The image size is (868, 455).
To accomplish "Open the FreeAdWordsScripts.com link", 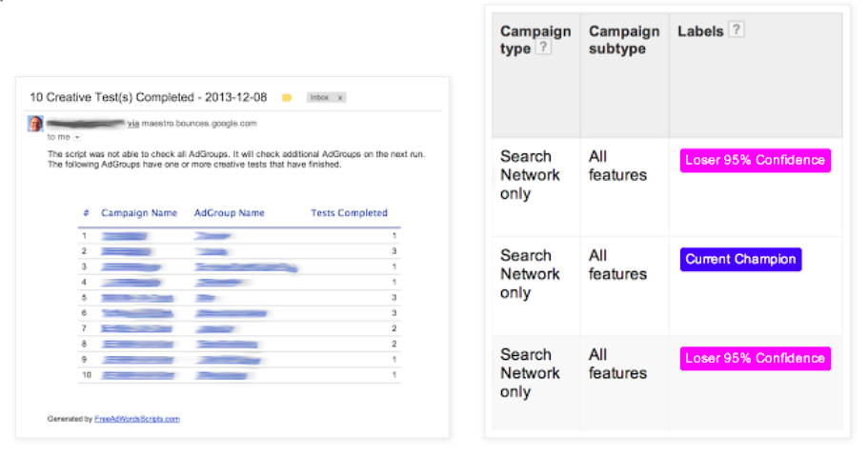I will pyautogui.click(x=137, y=418).
